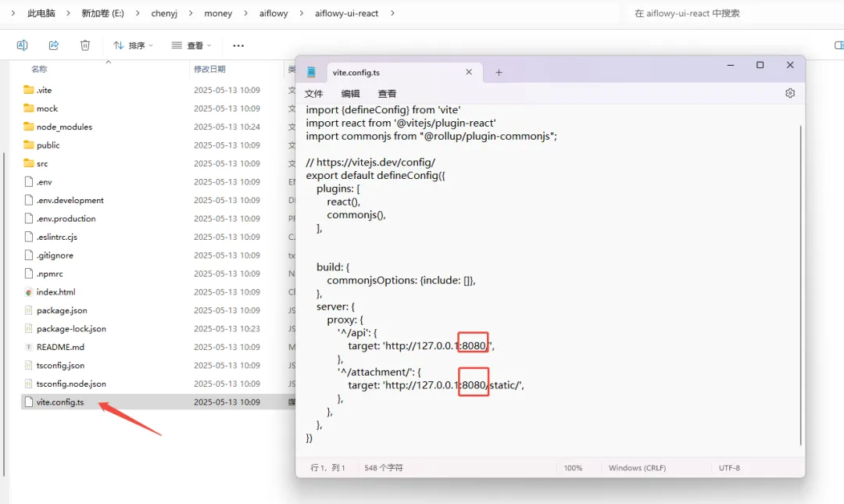This screenshot has width=844, height=504.
Task: Click the search box for aiflowy-ui-react
Action: [x=731, y=13]
